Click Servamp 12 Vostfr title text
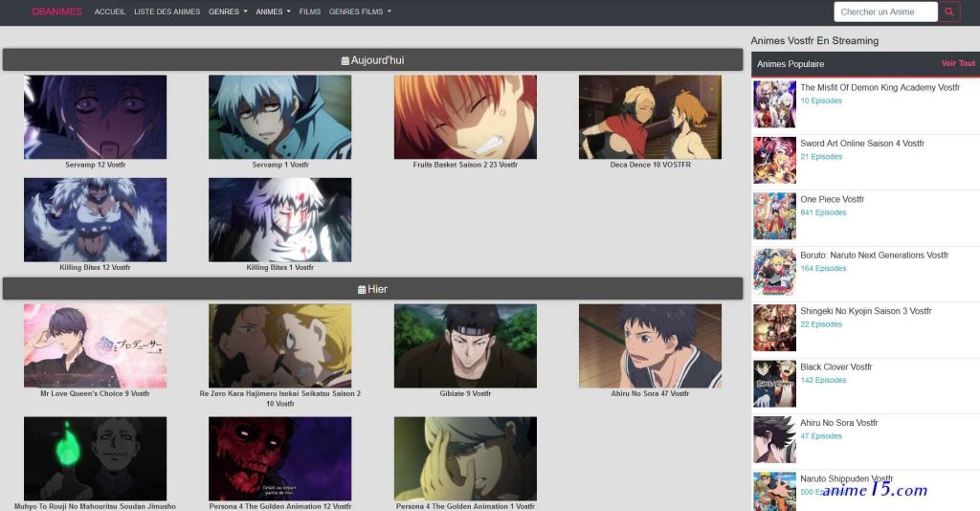980x511 pixels. [x=95, y=165]
